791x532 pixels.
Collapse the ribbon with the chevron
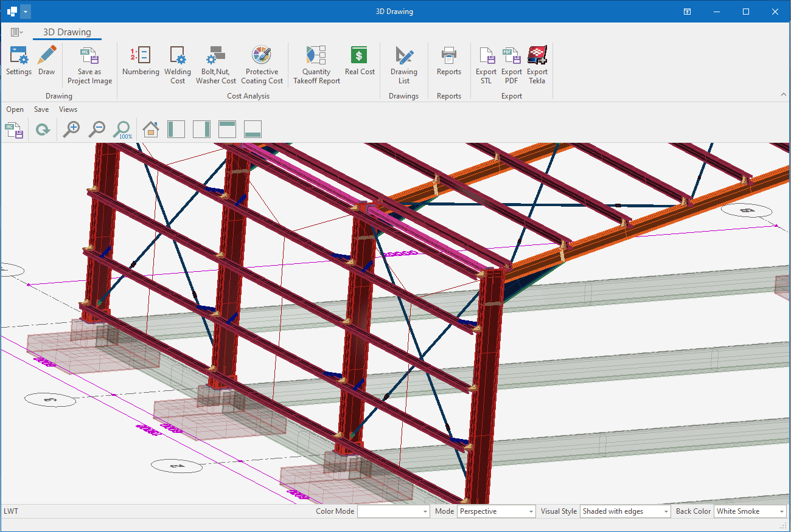tap(783, 95)
